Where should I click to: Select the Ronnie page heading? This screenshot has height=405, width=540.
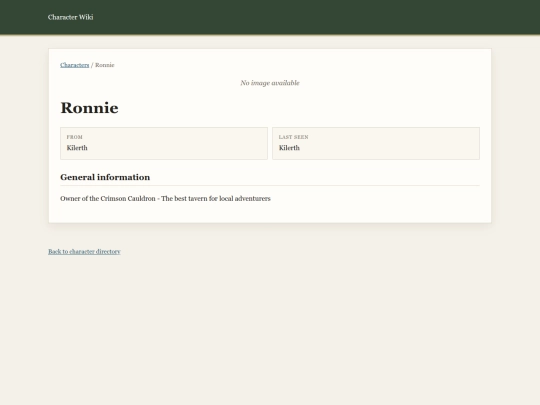[x=89, y=108]
